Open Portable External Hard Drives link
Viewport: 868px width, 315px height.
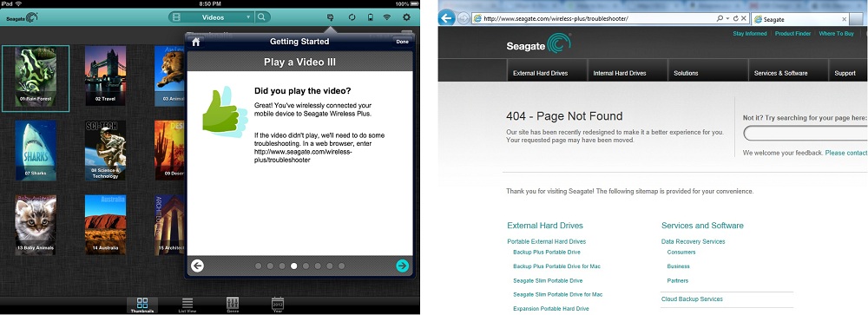pos(546,241)
